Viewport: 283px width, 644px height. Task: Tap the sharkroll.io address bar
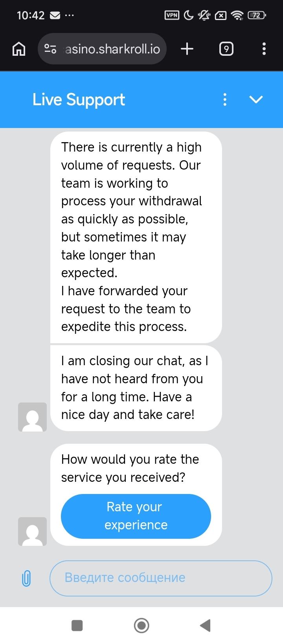(x=112, y=49)
